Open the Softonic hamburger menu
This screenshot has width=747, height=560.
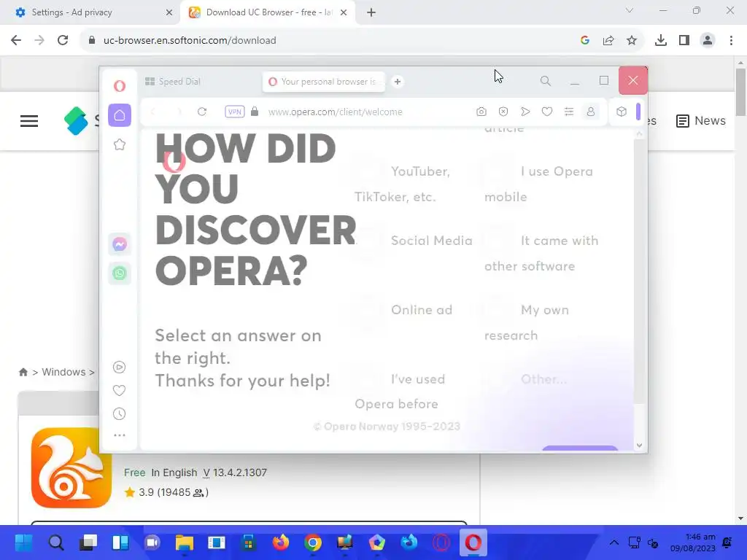click(29, 121)
